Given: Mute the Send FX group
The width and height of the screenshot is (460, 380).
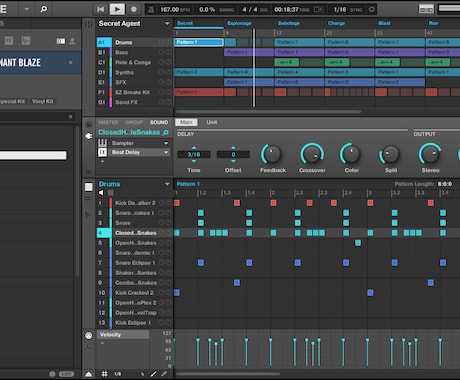Looking at the screenshot, I should 161,102.
